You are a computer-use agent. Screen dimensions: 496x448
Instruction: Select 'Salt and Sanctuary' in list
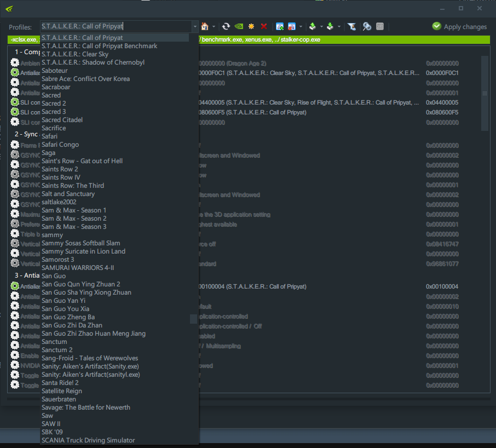click(x=68, y=194)
